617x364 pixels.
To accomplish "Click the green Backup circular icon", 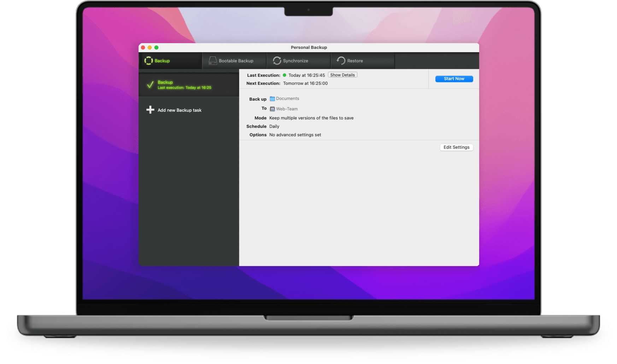I will [x=148, y=61].
